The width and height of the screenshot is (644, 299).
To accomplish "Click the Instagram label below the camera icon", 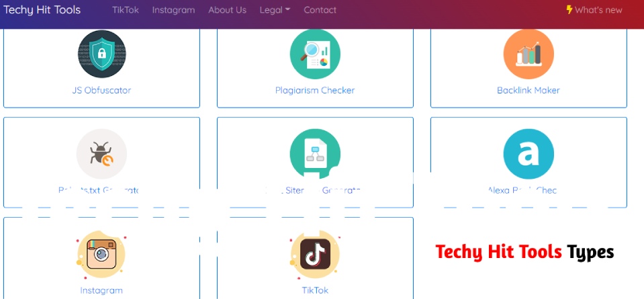I will click(101, 290).
